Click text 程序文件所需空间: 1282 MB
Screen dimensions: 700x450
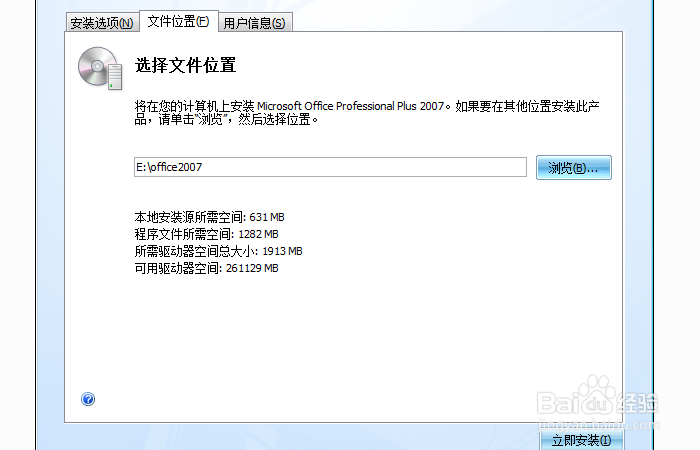[x=206, y=234]
